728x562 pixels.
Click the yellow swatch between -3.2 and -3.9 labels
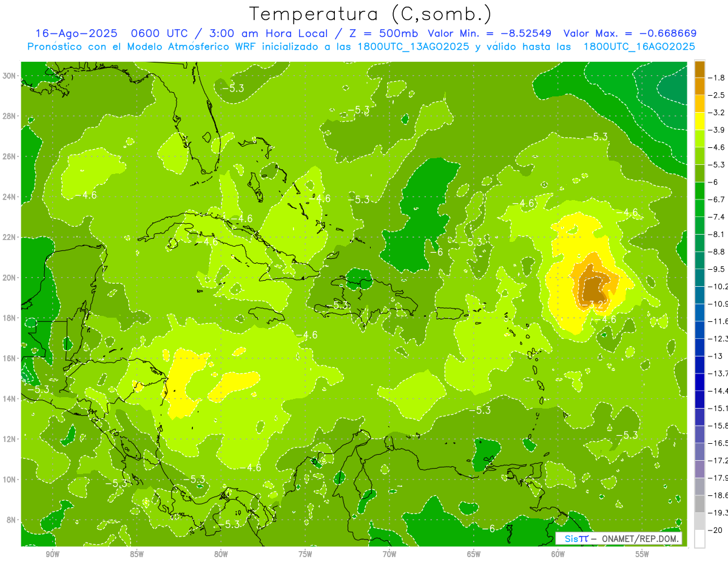(x=699, y=121)
